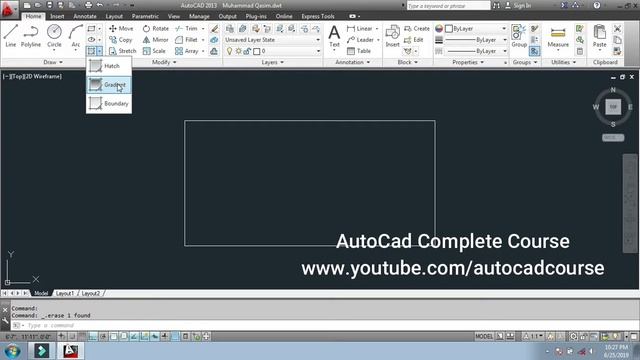Open the Unsaved Layer State dropdown

pos(272,40)
